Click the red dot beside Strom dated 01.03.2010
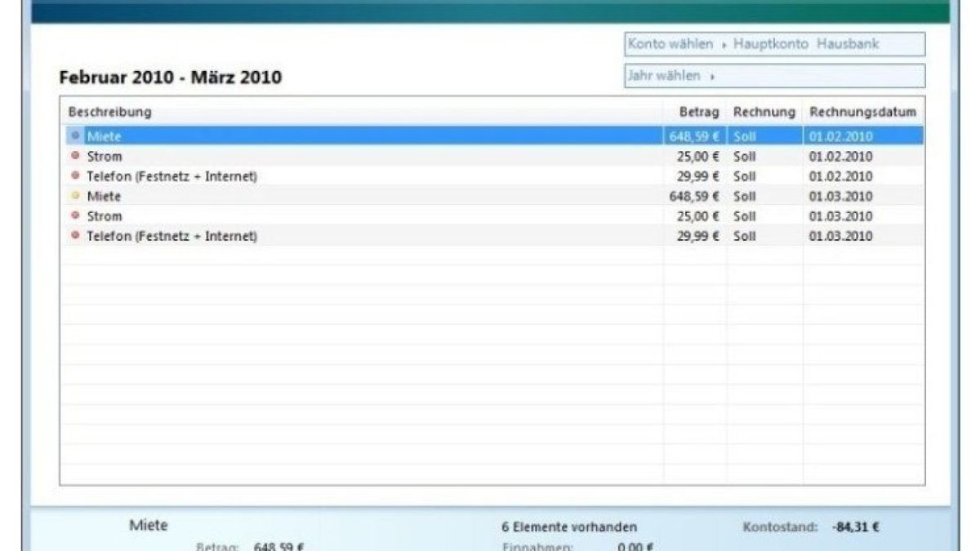Screen dimensions: 980x551 (76, 216)
